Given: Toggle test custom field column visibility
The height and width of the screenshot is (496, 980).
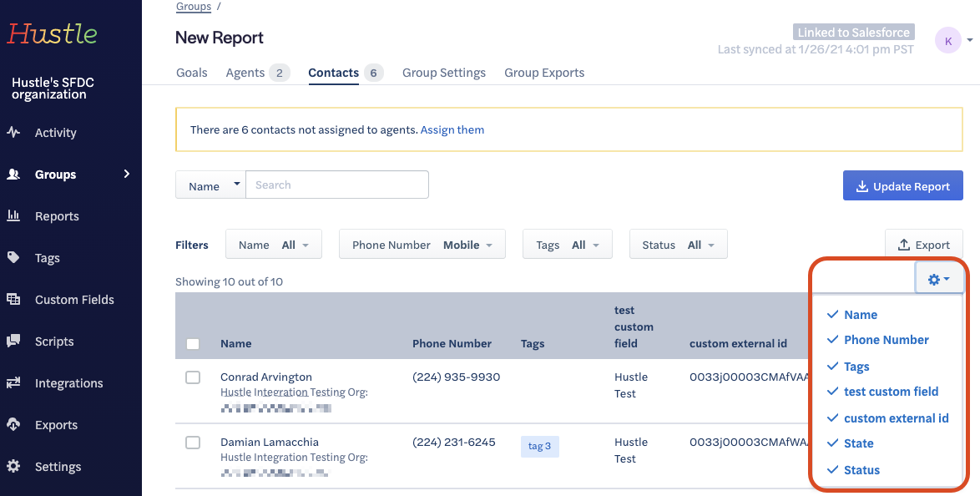Looking at the screenshot, I should point(882,392).
